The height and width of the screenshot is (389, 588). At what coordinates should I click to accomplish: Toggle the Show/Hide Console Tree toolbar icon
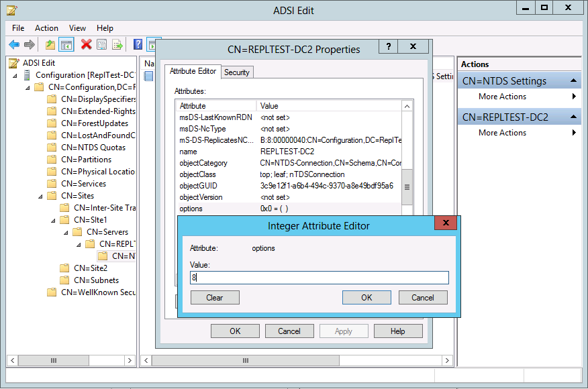click(x=66, y=45)
